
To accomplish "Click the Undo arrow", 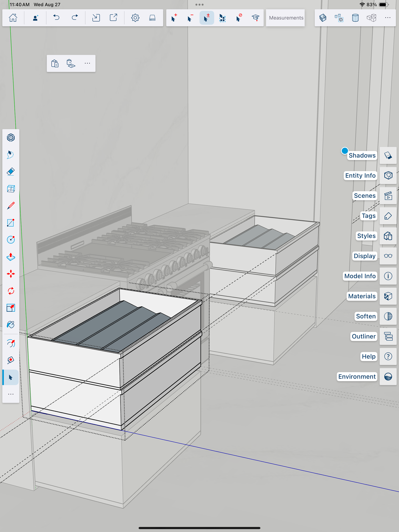I will [x=56, y=17].
